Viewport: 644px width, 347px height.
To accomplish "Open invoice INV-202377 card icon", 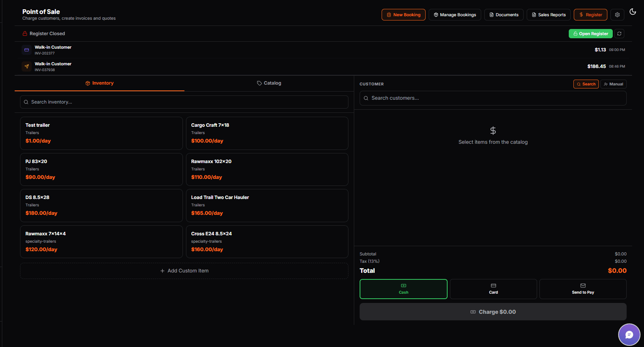I will coord(27,50).
